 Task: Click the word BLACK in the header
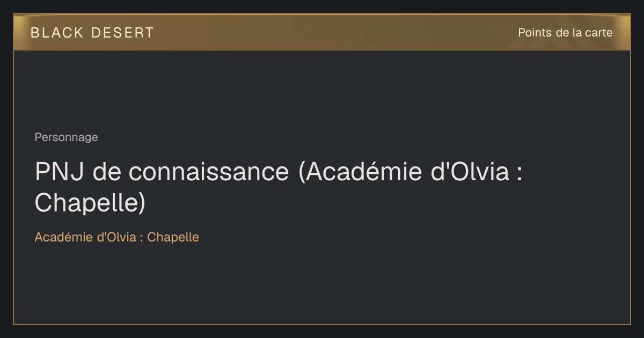click(57, 33)
